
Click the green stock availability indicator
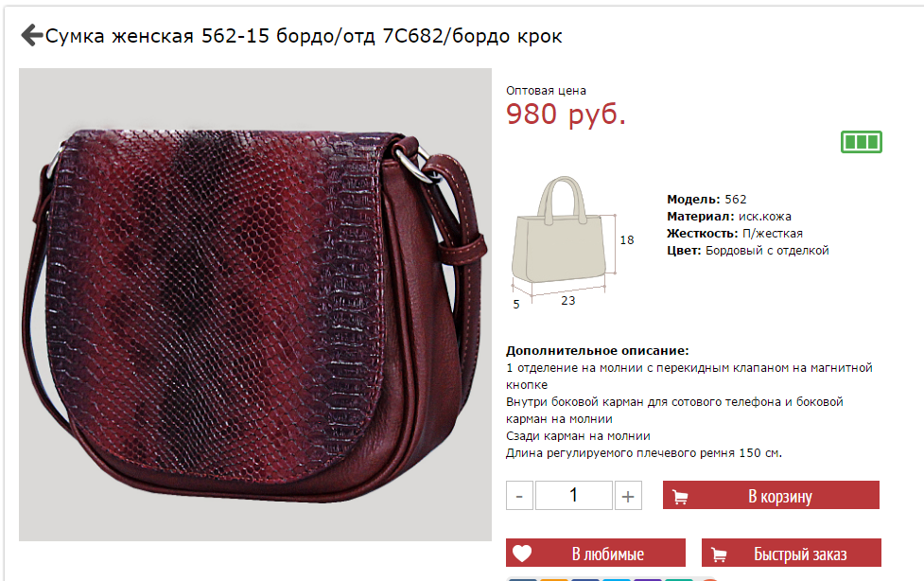pos(861,142)
